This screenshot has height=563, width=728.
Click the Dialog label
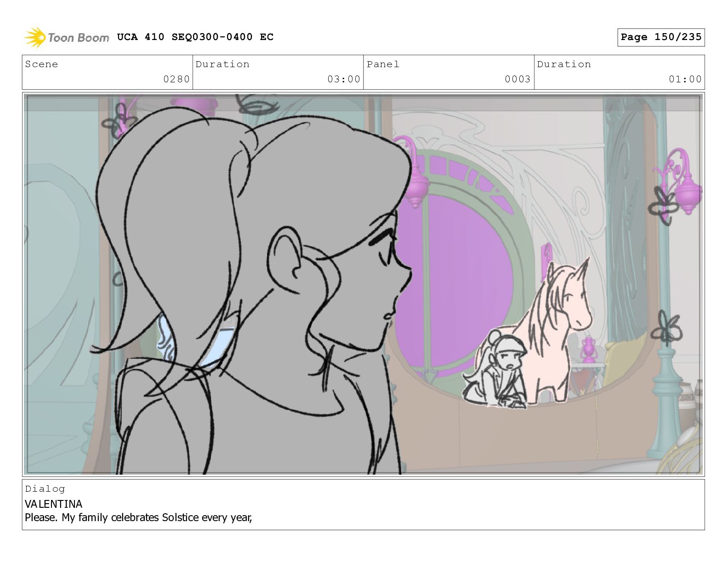click(x=45, y=489)
